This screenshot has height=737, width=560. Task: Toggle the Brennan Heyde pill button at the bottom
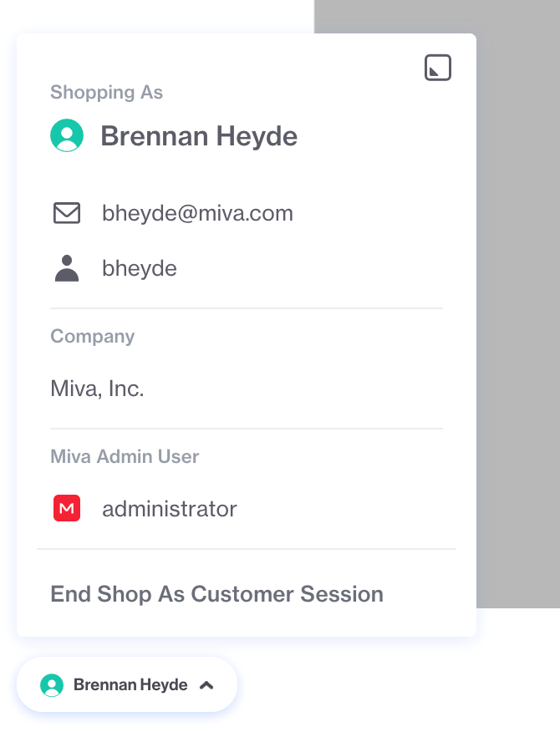(x=127, y=684)
